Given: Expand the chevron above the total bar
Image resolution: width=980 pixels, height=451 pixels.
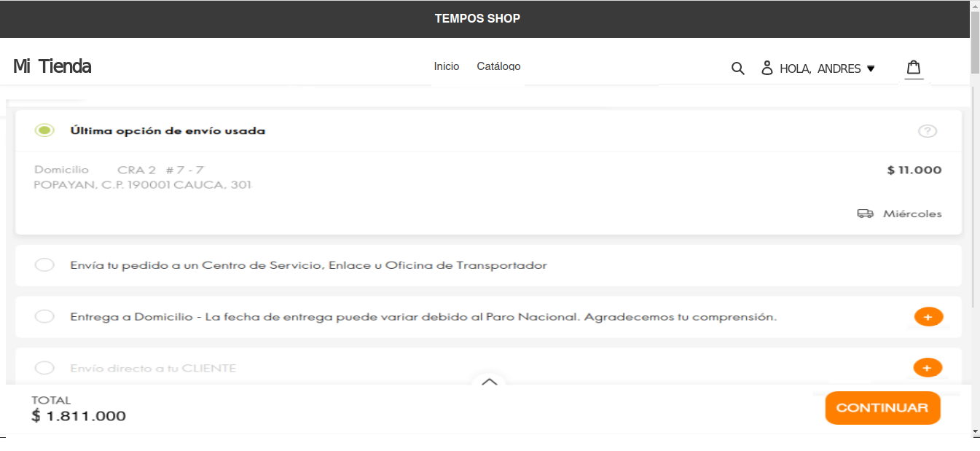Looking at the screenshot, I should point(489,381).
